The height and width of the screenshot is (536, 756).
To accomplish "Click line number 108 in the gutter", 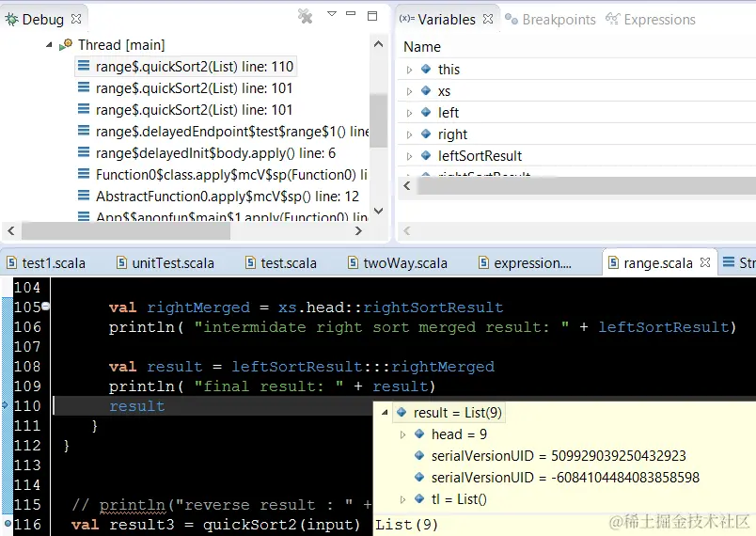I will (27, 367).
